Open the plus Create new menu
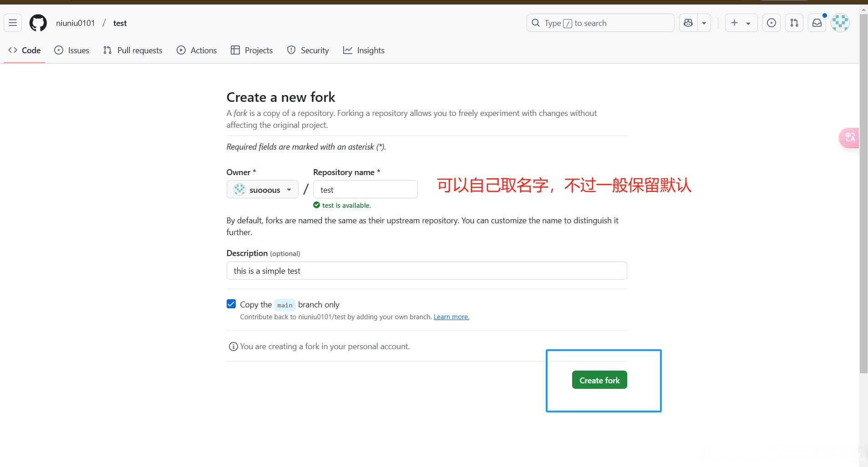This screenshot has width=868, height=467. point(741,23)
